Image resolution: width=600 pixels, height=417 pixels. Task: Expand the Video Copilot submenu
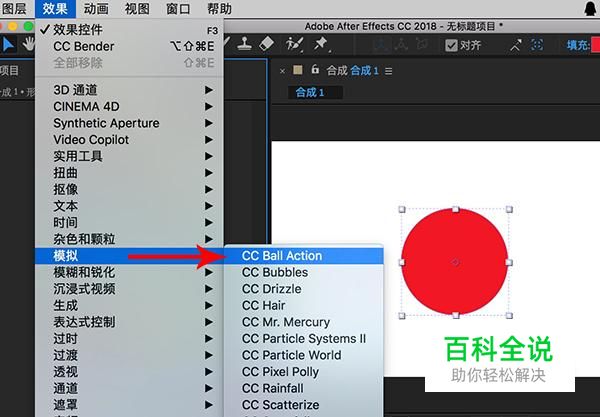129,140
